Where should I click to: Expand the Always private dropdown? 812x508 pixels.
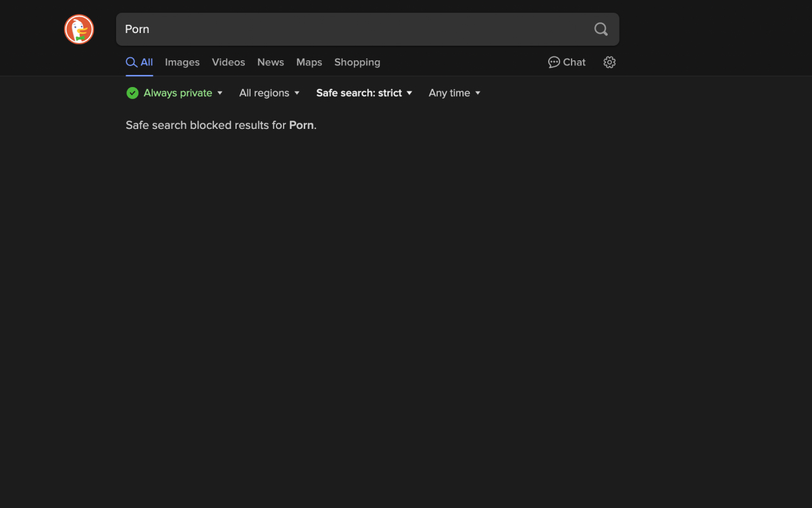pos(174,93)
